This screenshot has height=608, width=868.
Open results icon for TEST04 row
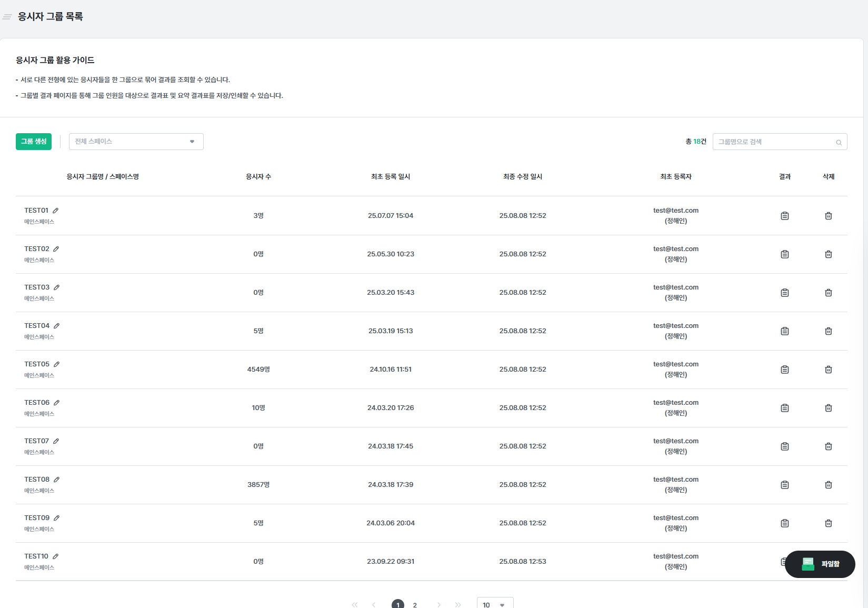pyautogui.click(x=784, y=331)
